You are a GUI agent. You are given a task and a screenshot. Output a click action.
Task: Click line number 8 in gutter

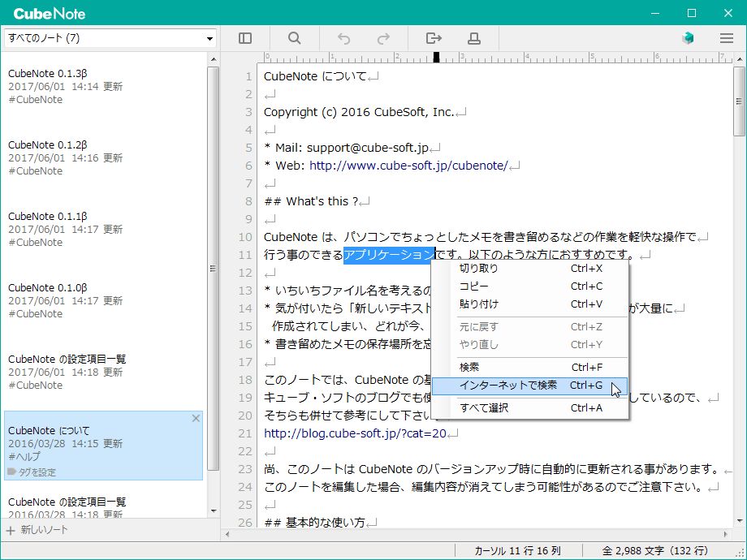point(248,201)
